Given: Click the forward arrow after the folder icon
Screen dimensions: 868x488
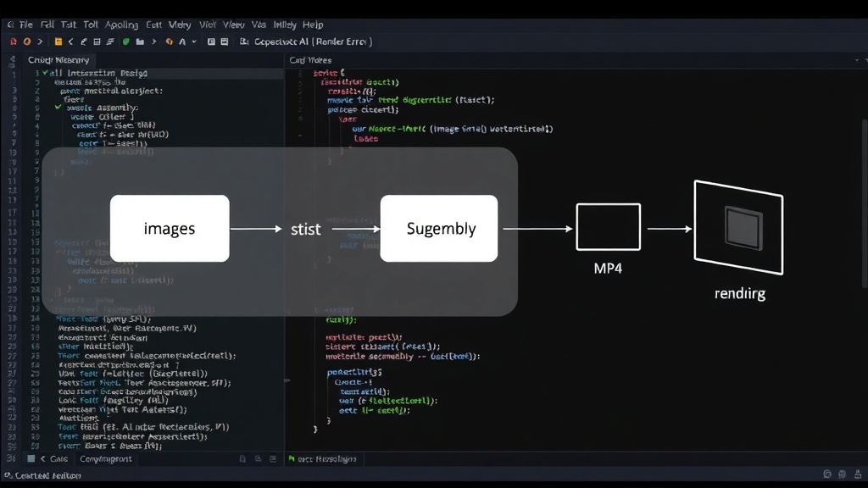Looking at the screenshot, I should [154, 42].
